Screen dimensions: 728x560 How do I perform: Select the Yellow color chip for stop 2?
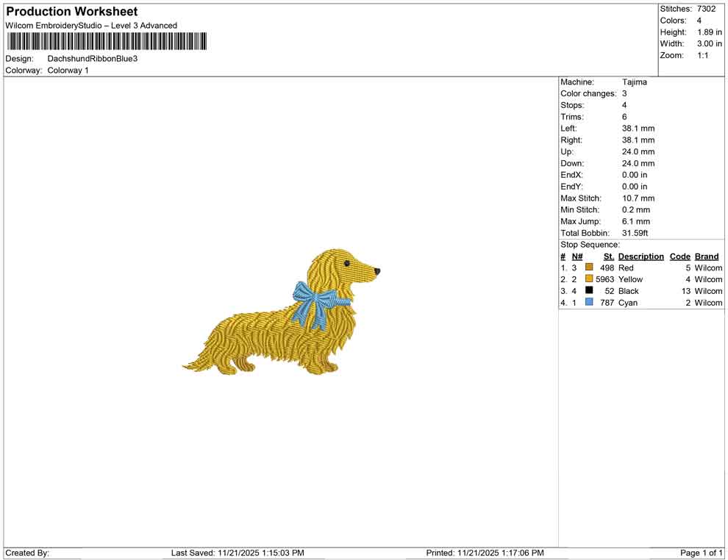tap(588, 279)
